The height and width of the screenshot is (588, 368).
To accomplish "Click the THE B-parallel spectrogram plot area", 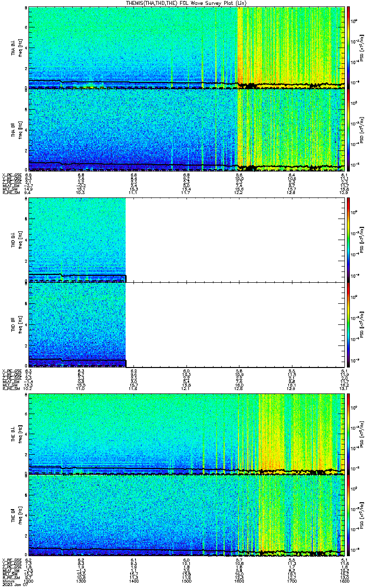I will 186,515.
